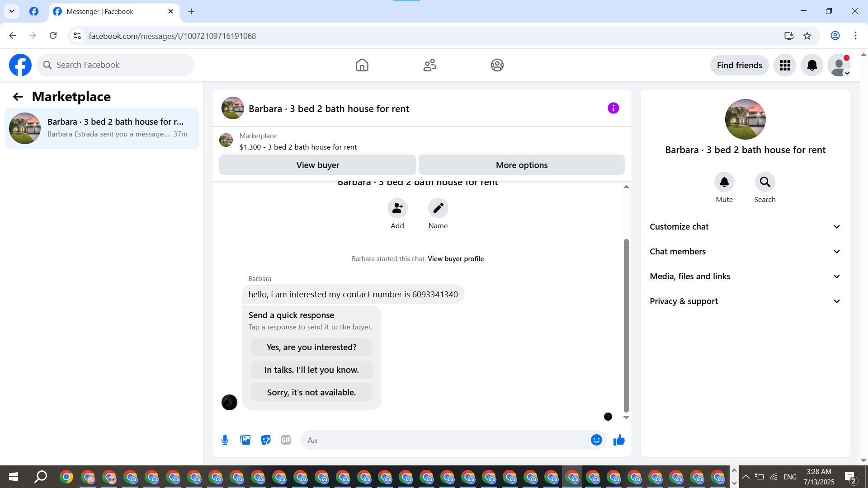Open the emoji picker in message box
This screenshot has width=868, height=488.
pos(596,440)
